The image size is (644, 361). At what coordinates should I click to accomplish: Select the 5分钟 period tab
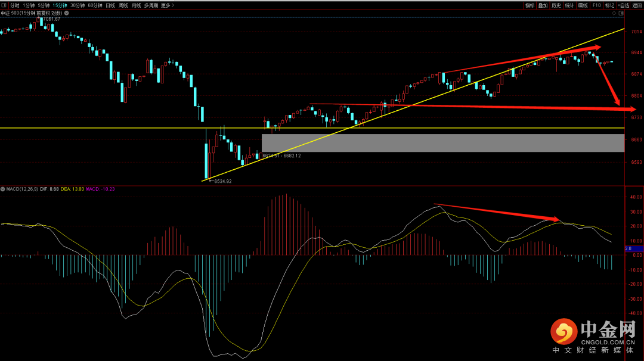point(44,5)
